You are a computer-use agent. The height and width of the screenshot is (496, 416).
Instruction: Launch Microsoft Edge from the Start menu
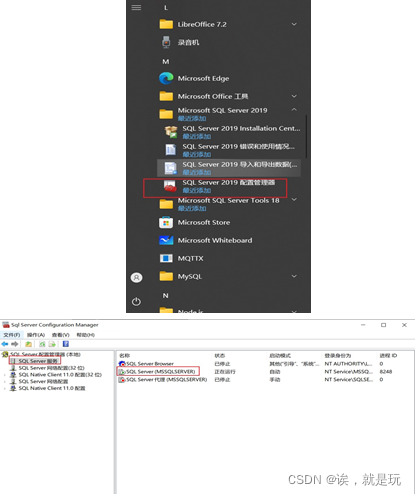click(166, 78)
